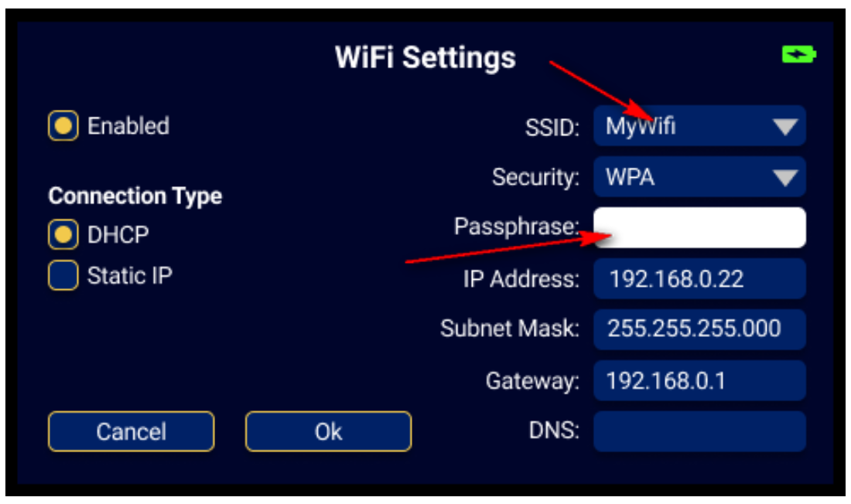Click the Static IP label text

(130, 275)
